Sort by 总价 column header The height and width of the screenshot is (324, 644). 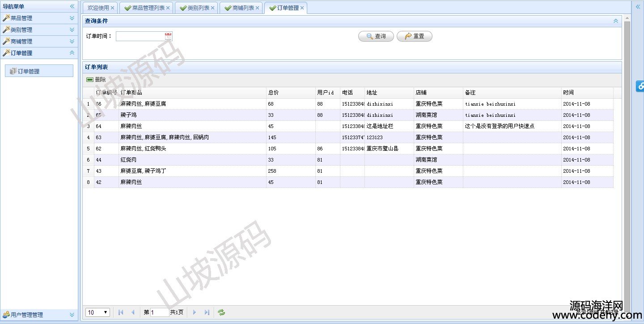[291, 93]
